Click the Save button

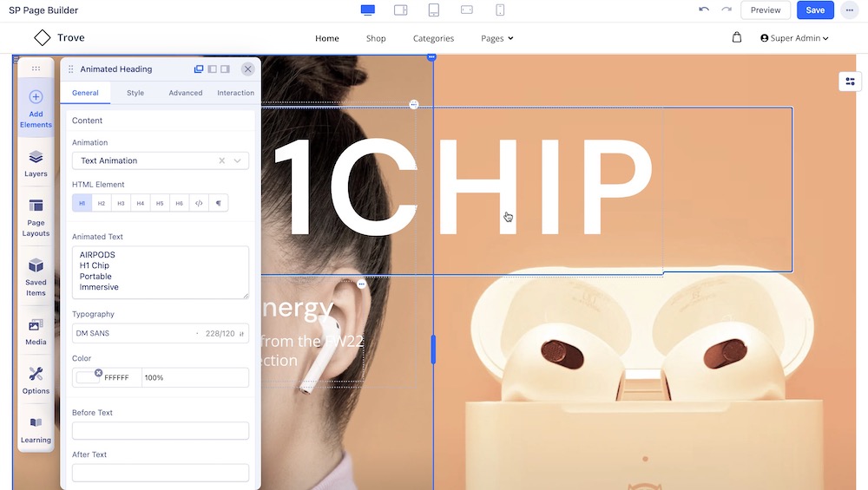815,10
